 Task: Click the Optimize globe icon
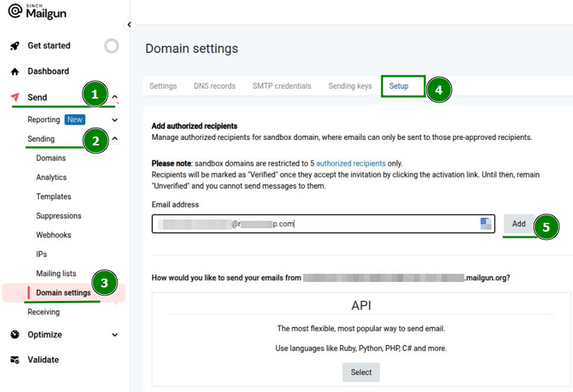pos(15,334)
